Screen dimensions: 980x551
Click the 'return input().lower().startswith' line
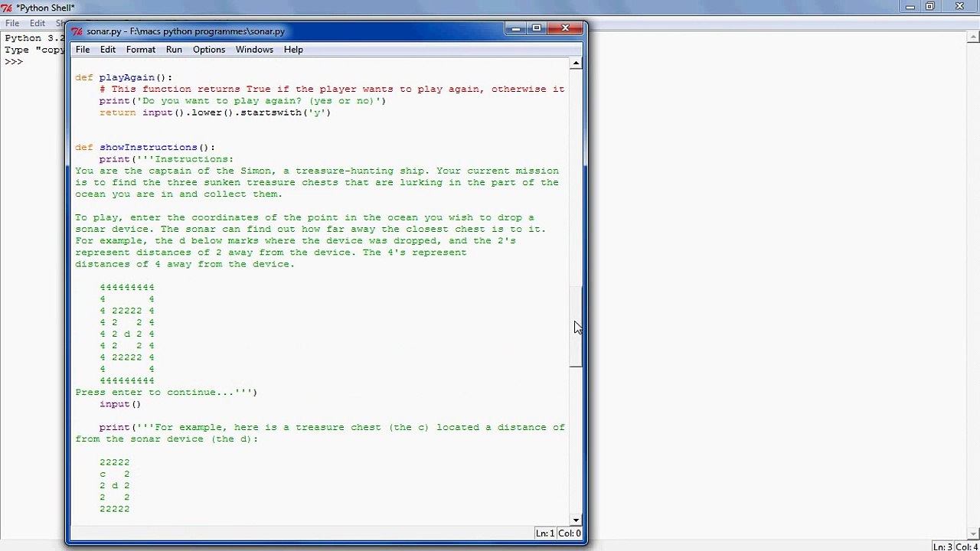click(x=215, y=112)
